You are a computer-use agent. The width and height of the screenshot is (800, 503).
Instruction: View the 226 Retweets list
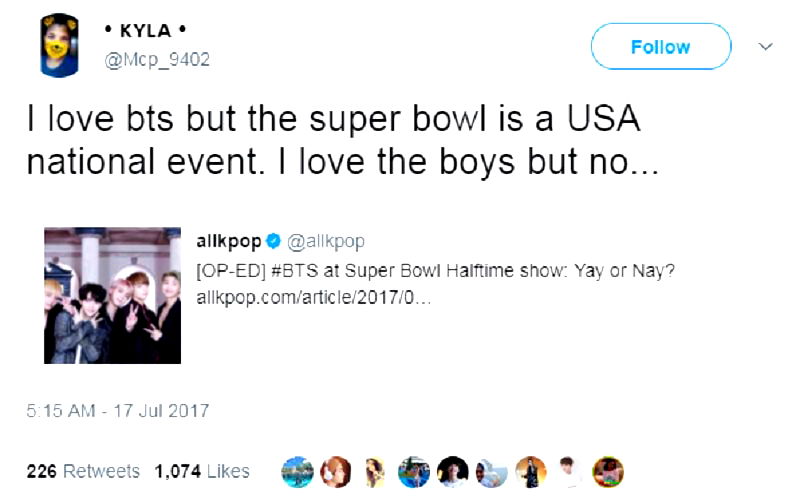pos(83,471)
